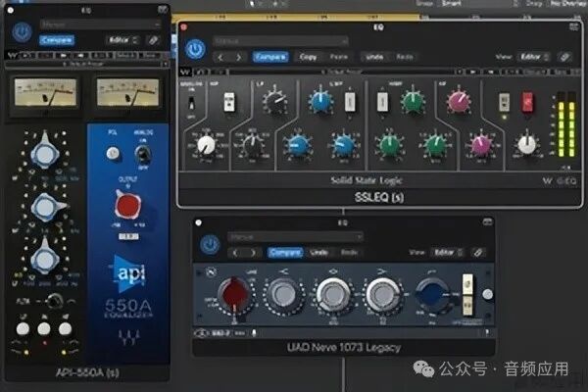This screenshot has height=392, width=588.
Task: Click the API-550A left VU meter
Action: [x=45, y=92]
